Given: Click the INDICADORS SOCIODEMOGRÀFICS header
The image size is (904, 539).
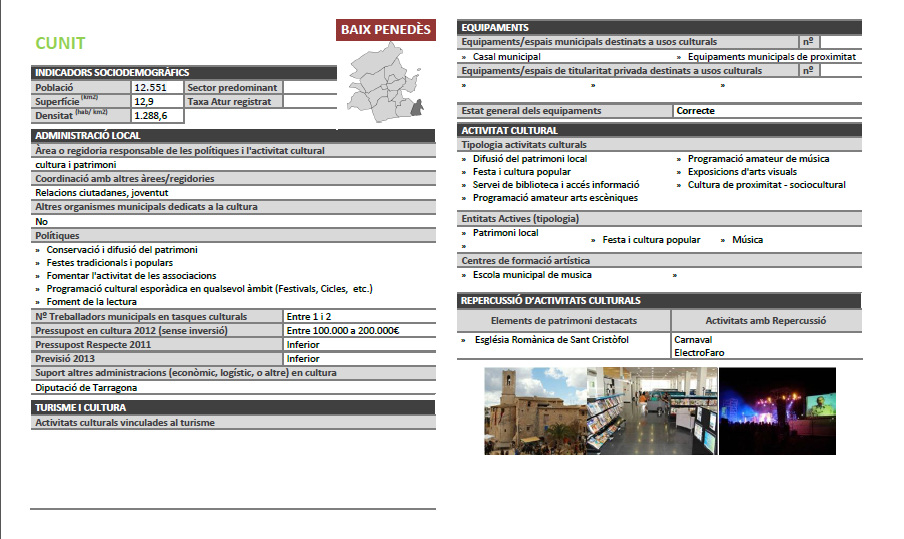Looking at the screenshot, I should pyautogui.click(x=184, y=72).
